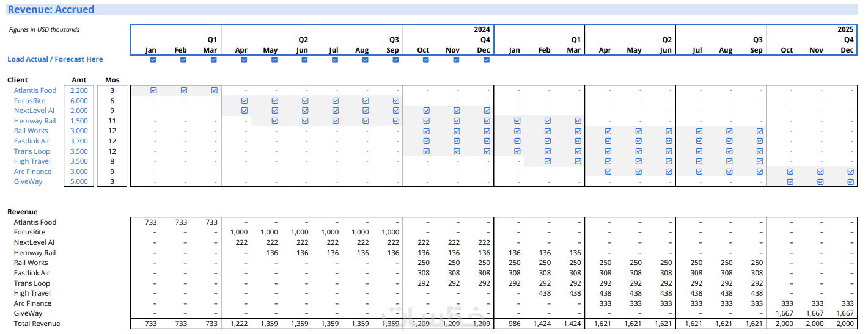Uncheck GiveWay checkbox for Oct 2025
The width and height of the screenshot is (868, 334).
coord(790,182)
